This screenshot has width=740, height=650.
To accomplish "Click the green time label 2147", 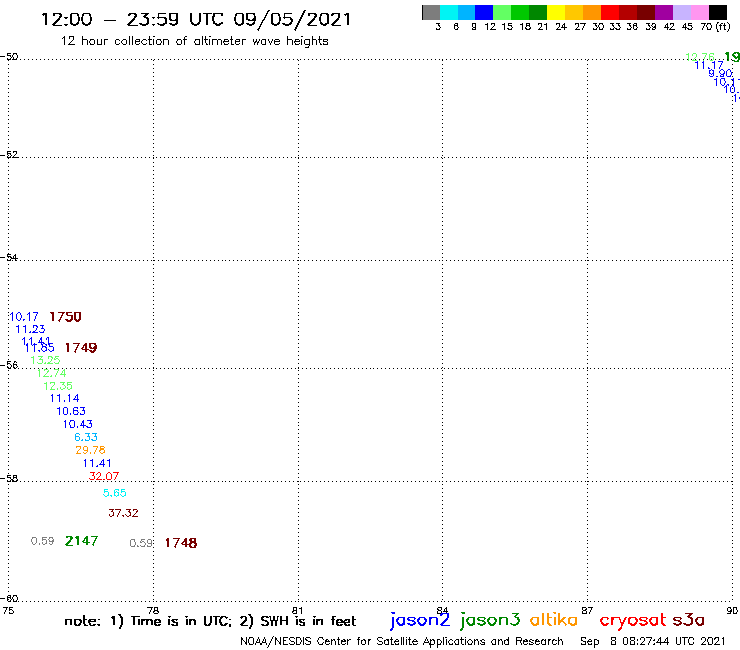I will 81,541.
